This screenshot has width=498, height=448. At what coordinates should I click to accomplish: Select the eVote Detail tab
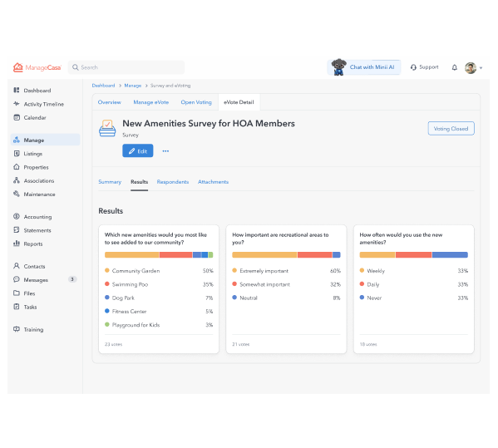239,102
